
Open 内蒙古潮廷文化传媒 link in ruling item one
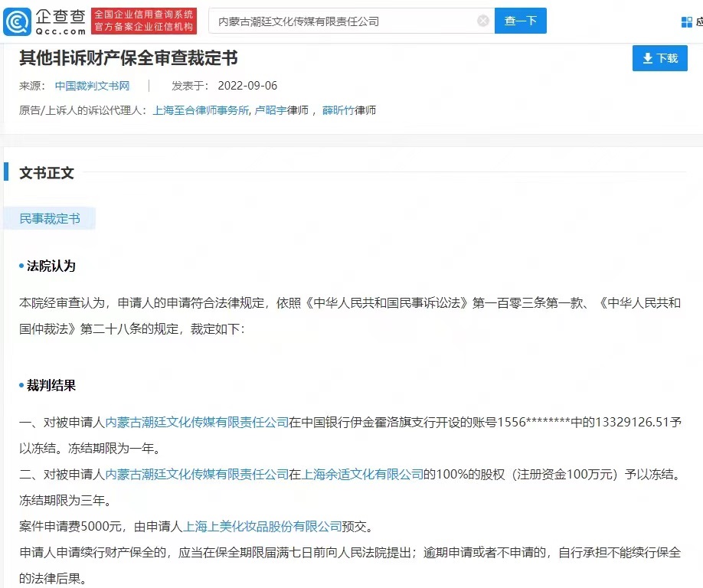coord(197,422)
